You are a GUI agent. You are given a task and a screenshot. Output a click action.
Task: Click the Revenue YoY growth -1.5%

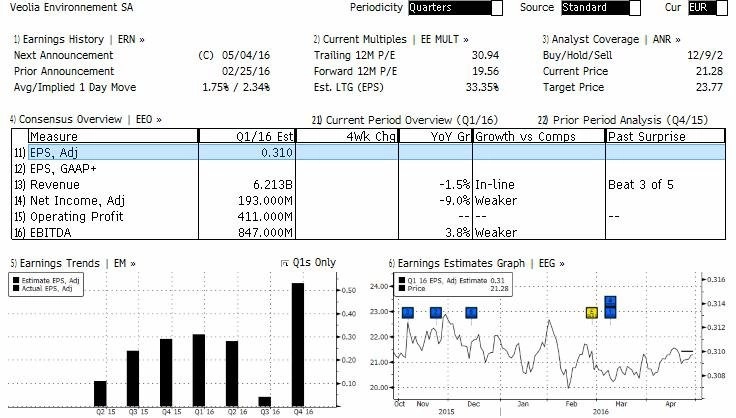455,184
